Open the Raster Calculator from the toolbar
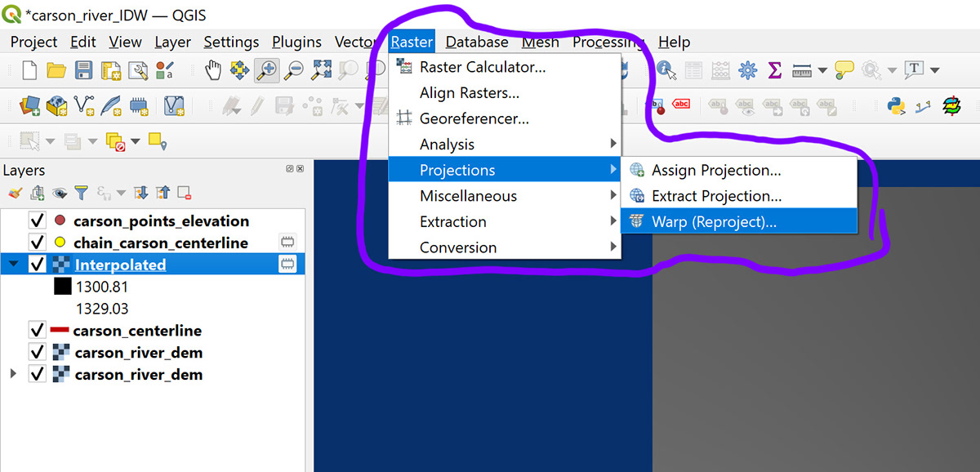Image resolution: width=980 pixels, height=472 pixels. coord(719,71)
